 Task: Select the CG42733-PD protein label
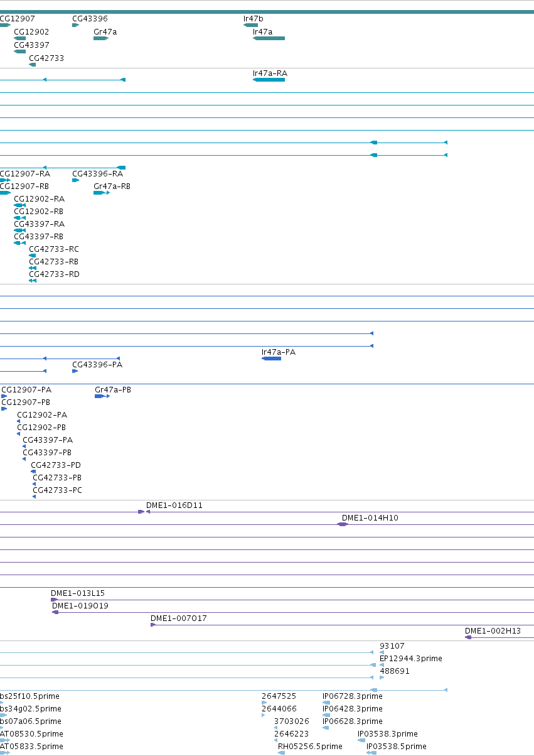(x=56, y=465)
